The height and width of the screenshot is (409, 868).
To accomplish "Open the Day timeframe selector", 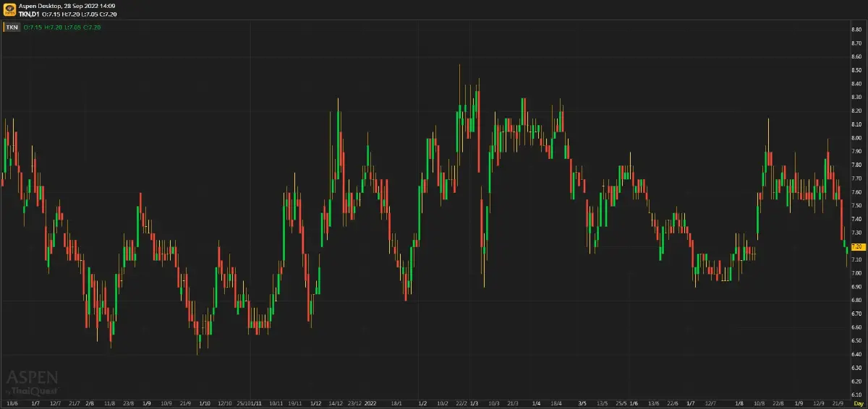I will tap(858, 403).
